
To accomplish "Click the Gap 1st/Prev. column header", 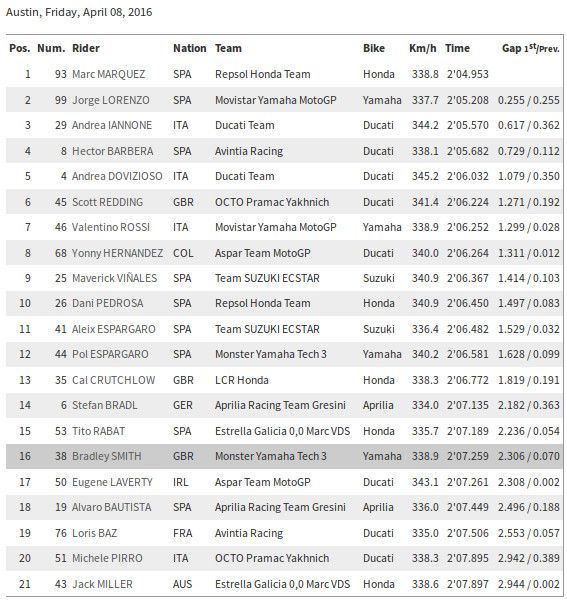I will [x=531, y=48].
